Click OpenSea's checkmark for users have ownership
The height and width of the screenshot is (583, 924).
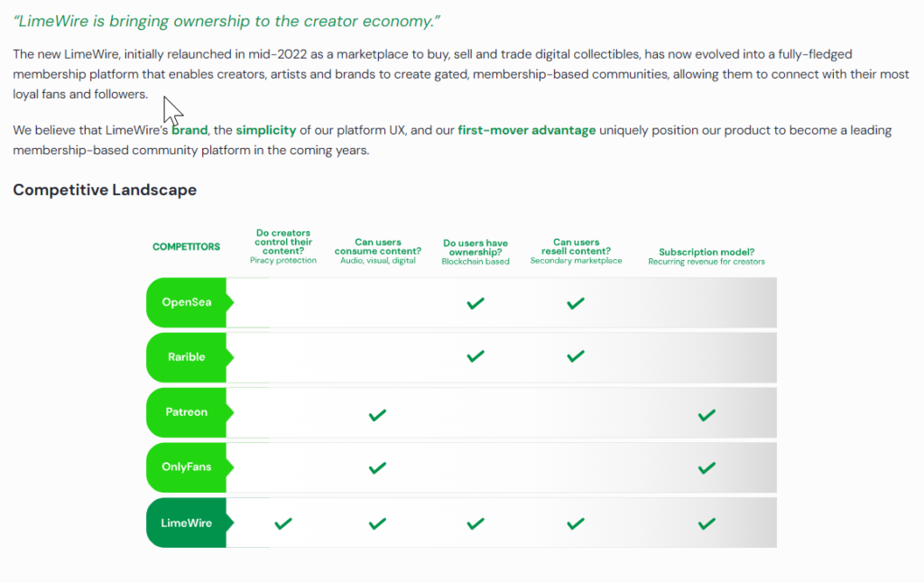pyautogui.click(x=476, y=303)
